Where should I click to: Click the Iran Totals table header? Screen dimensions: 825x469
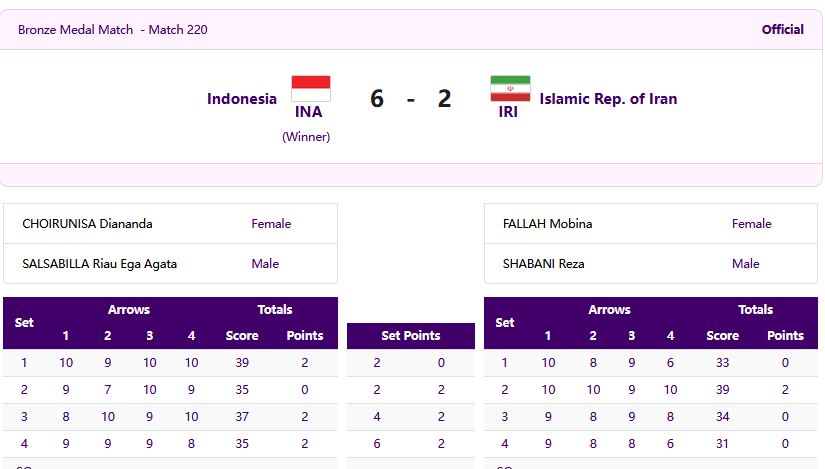pos(756,310)
